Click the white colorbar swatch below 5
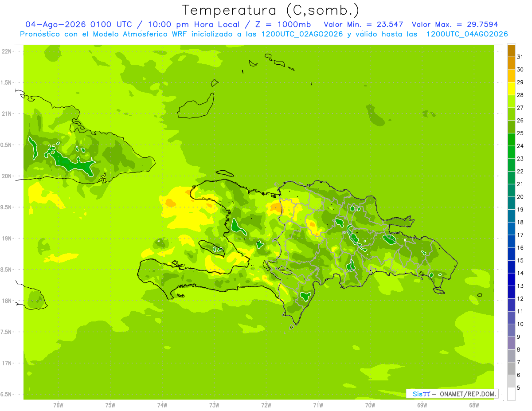This screenshot has height=411, width=532. [x=511, y=394]
